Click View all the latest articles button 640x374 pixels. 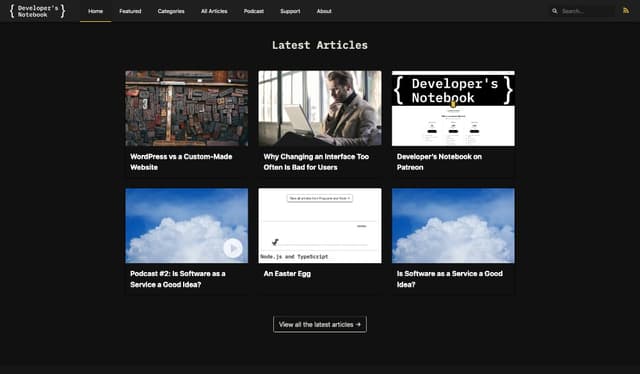(x=320, y=324)
